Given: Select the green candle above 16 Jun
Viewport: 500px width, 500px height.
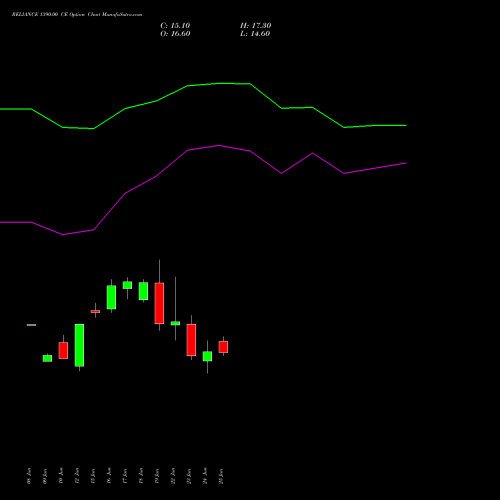Looking at the screenshot, I should coord(111,297).
